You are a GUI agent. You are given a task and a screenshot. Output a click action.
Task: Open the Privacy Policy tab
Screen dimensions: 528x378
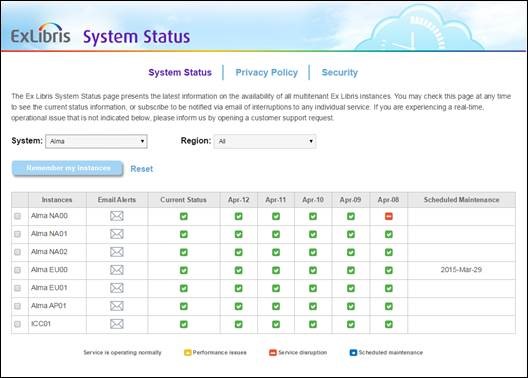point(267,72)
